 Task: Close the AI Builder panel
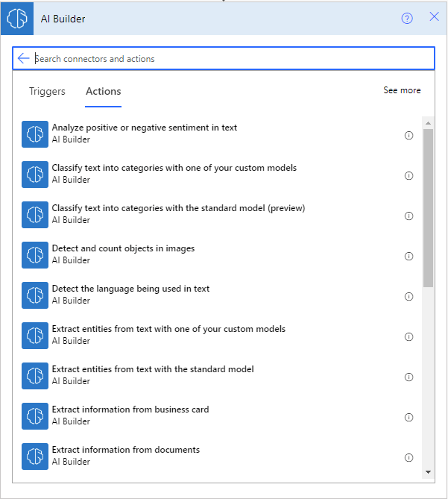434,17
